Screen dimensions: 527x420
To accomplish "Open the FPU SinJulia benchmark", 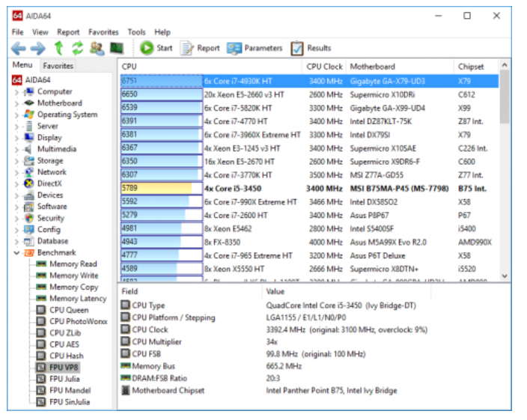I will pyautogui.click(x=63, y=402).
